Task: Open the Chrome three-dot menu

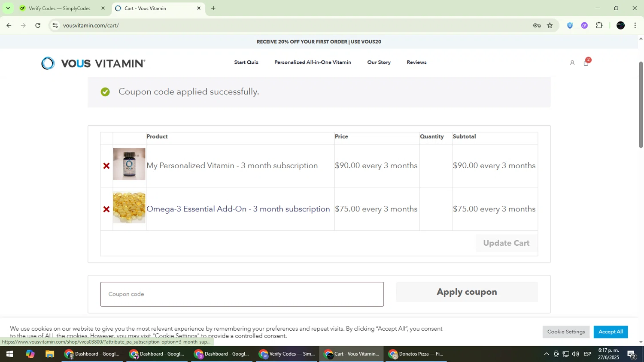Action: pyautogui.click(x=635, y=25)
